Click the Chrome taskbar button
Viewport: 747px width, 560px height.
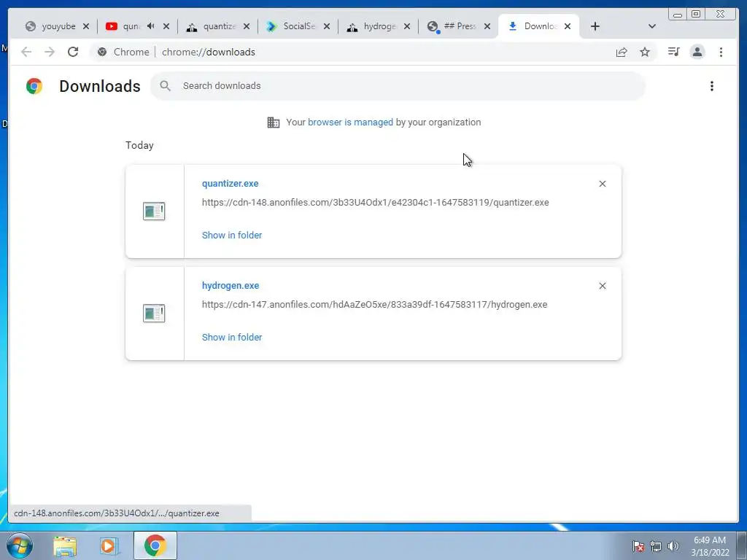(155, 545)
